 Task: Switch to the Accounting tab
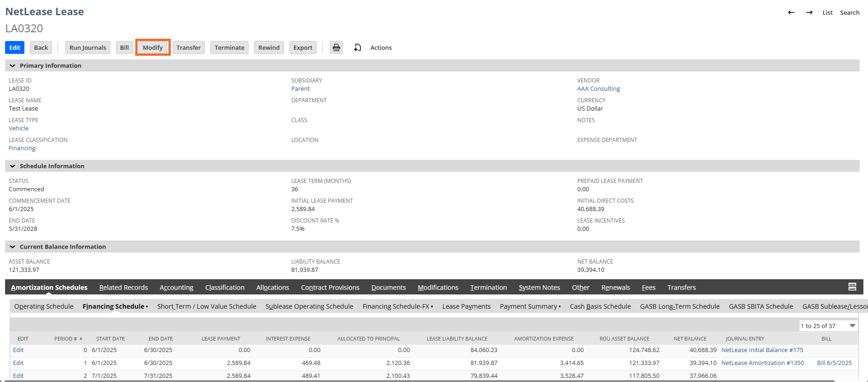[176, 287]
